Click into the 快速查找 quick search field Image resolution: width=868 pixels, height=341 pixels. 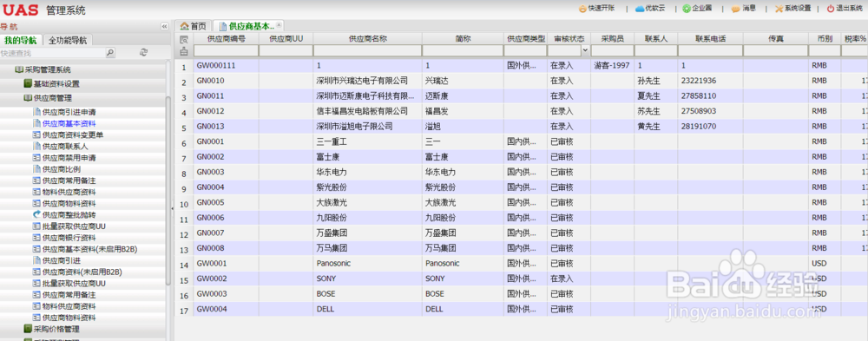[x=53, y=53]
